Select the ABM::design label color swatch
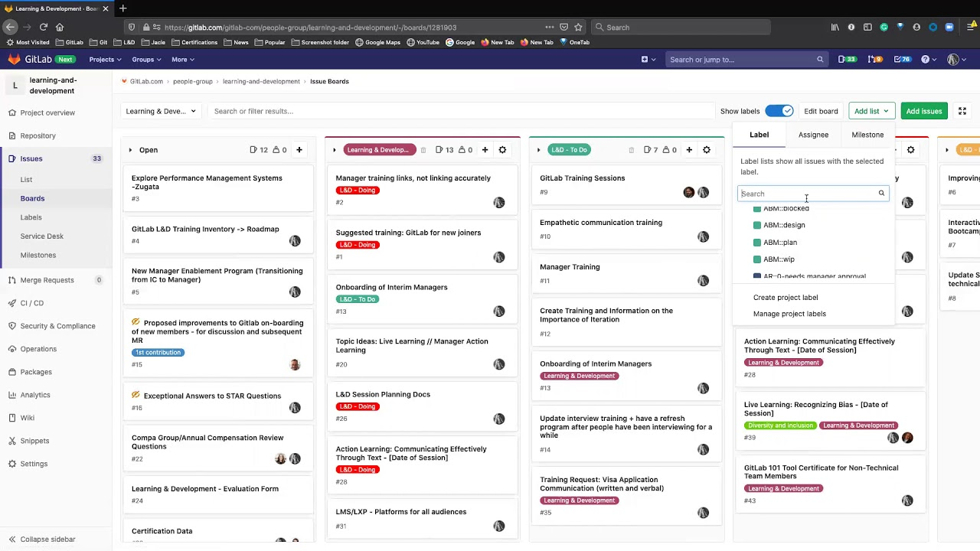This screenshot has width=980, height=551. 757,225
